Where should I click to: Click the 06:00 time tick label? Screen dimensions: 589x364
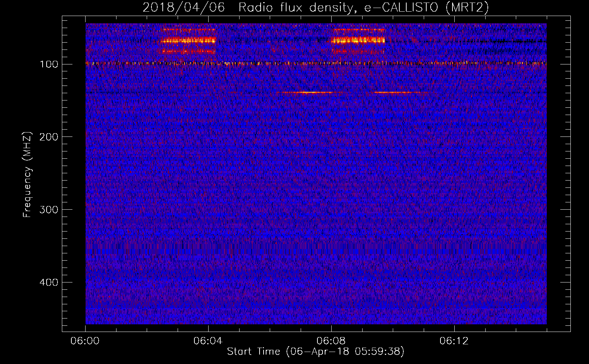85,341
